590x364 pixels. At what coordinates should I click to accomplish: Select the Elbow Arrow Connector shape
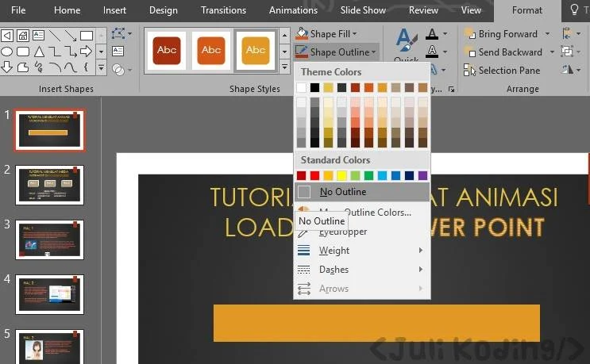71,52
